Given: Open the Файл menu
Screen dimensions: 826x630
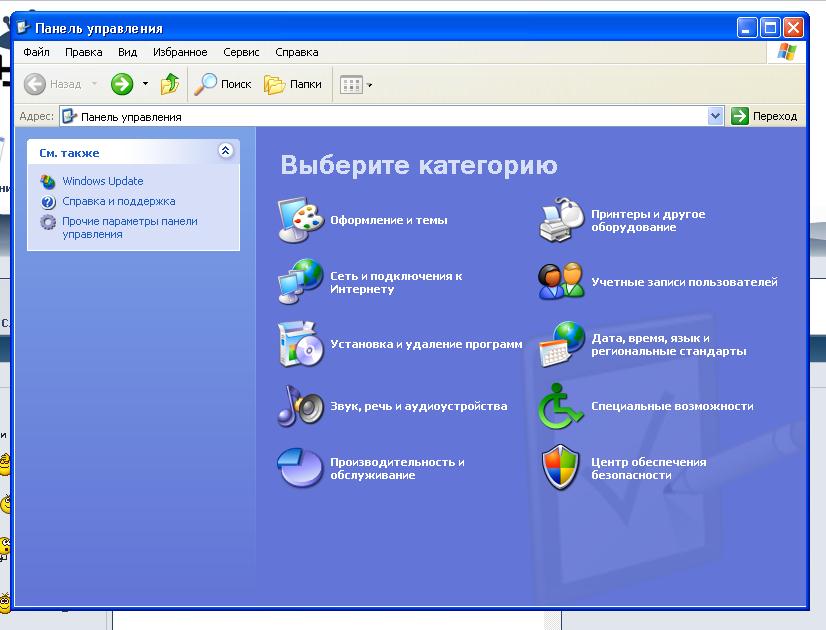Looking at the screenshot, I should [x=36, y=52].
